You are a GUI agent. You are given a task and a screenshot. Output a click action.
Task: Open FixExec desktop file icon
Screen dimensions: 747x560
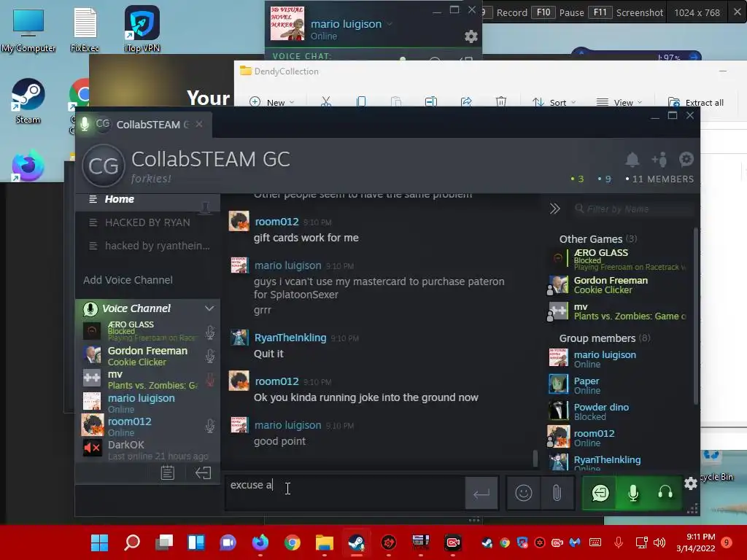point(85,29)
